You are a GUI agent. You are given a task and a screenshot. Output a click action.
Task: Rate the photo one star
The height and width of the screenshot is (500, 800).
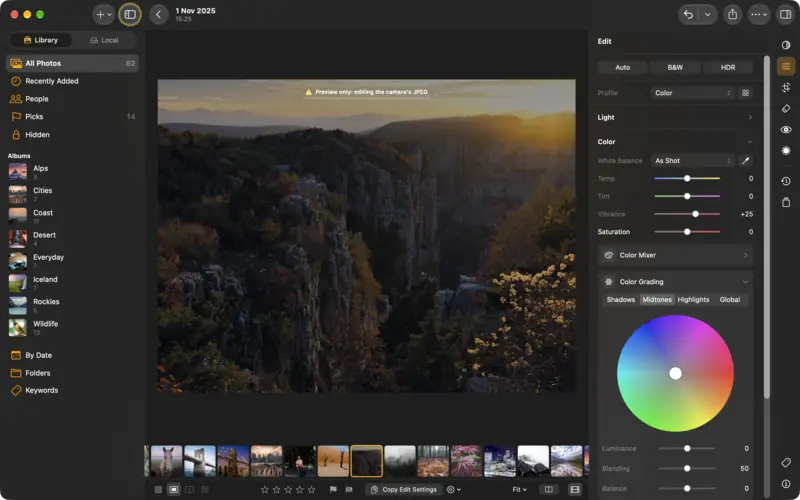(264, 490)
